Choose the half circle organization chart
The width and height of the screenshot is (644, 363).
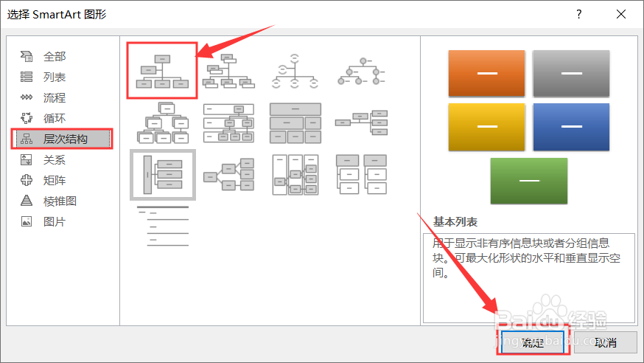(x=295, y=71)
